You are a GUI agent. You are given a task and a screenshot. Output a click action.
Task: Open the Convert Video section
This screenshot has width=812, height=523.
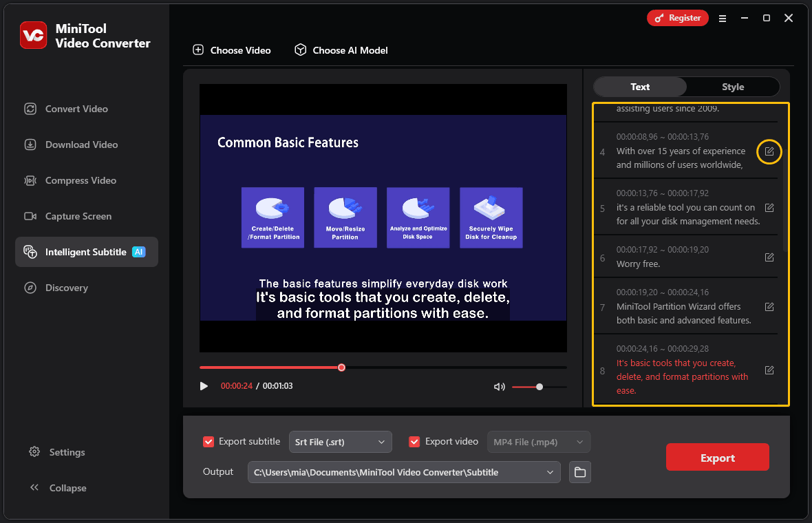pos(76,109)
